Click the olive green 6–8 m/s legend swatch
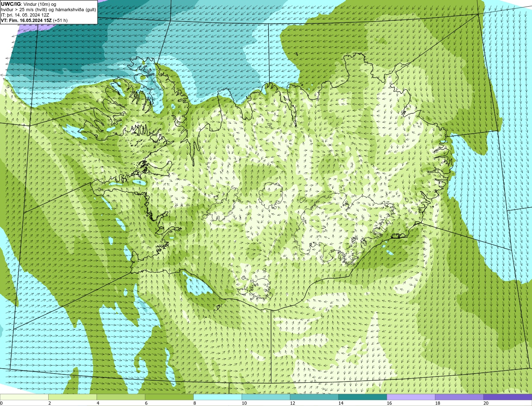 coord(169,397)
